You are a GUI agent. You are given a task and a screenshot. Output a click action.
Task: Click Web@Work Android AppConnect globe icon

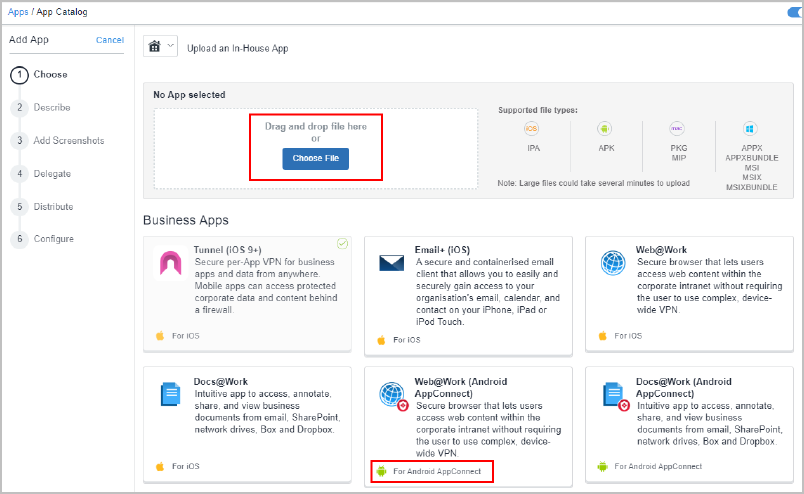point(391,394)
